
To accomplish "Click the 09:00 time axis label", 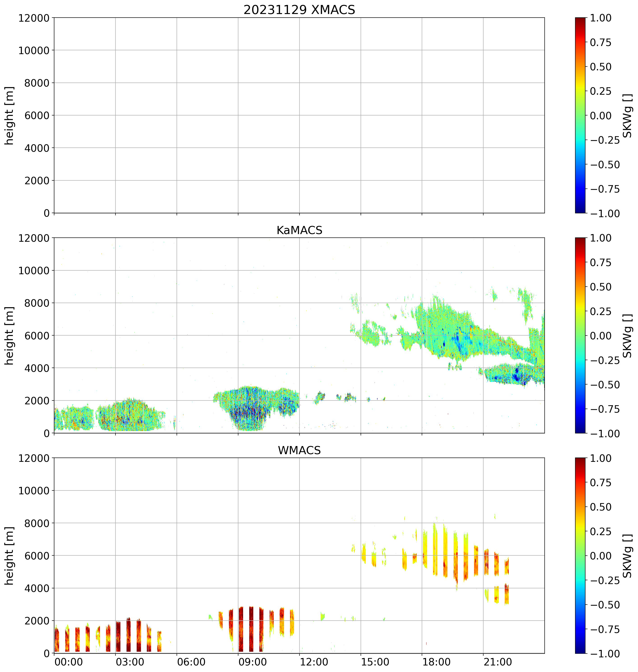I will tap(252, 662).
